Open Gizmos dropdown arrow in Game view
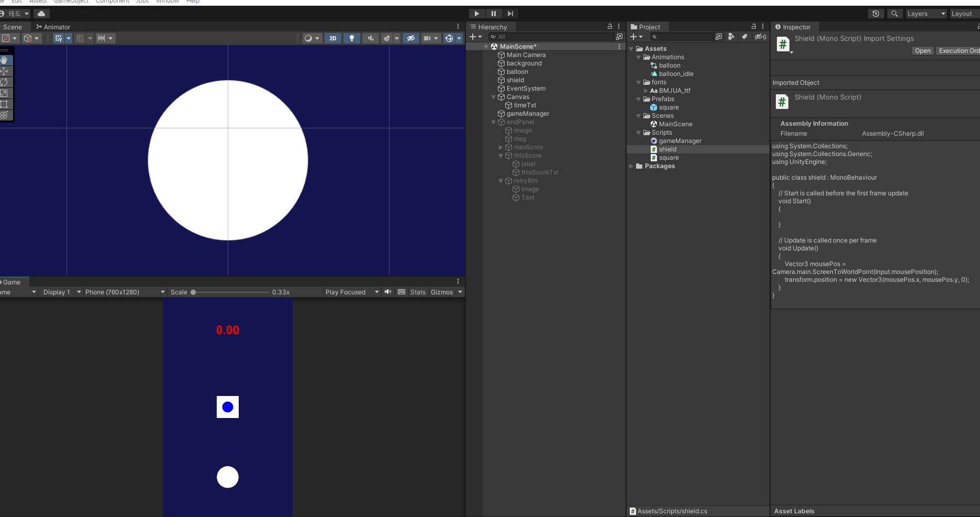The height and width of the screenshot is (517, 980). [x=460, y=292]
